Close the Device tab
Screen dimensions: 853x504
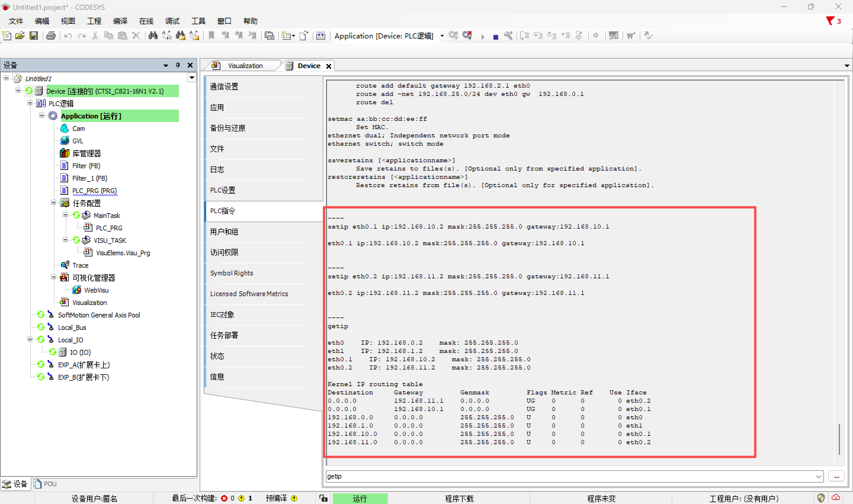pyautogui.click(x=328, y=66)
